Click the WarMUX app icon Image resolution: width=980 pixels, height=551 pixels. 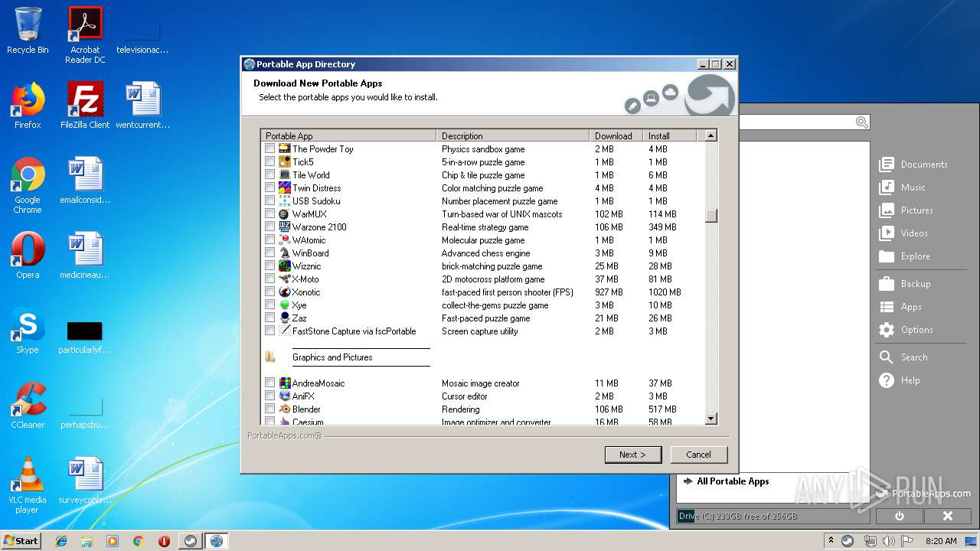coord(284,214)
